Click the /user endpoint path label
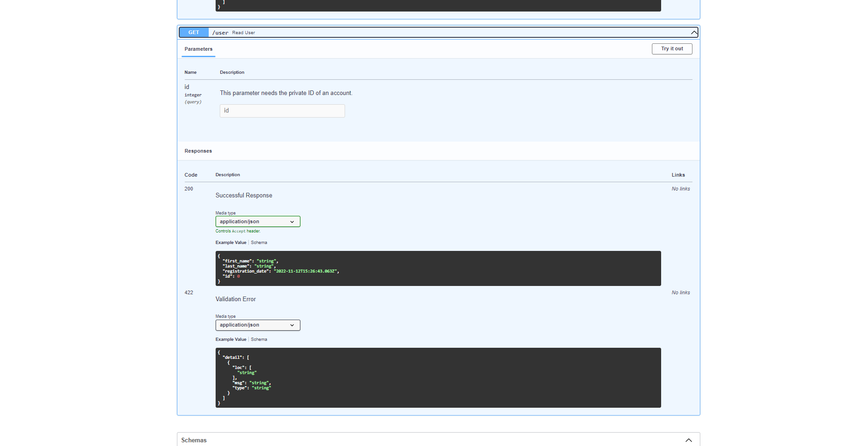This screenshot has width=868, height=446. [220, 32]
